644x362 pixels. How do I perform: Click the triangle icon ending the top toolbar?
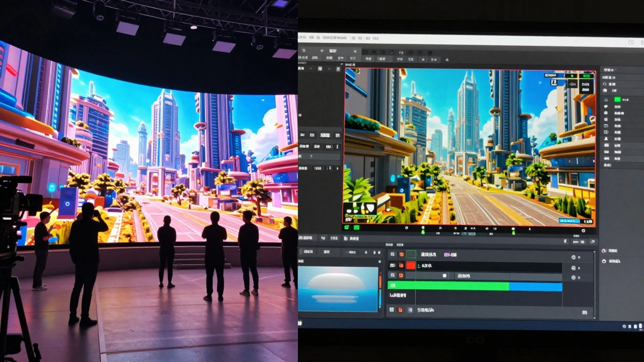coord(447,59)
